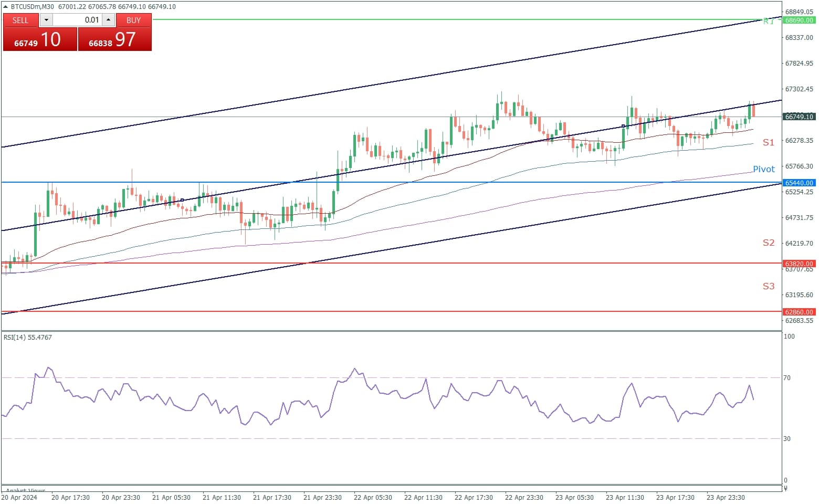Click the blue 65440.00 price tag

click(799, 183)
